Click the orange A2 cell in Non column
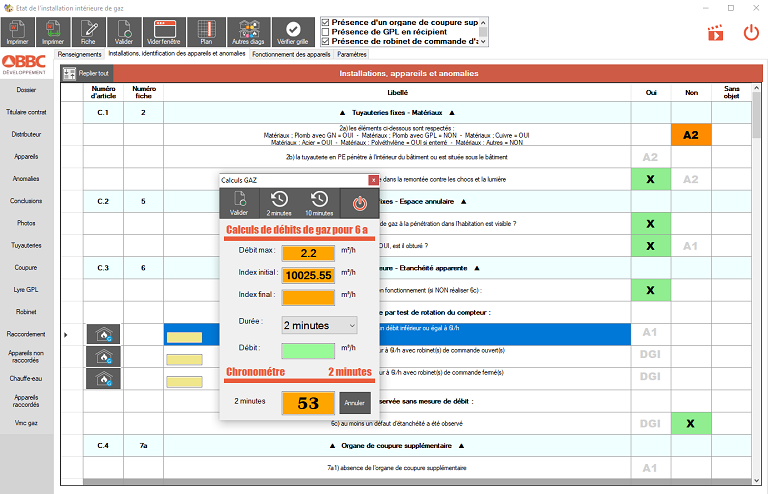This screenshot has width=768, height=494. point(691,135)
